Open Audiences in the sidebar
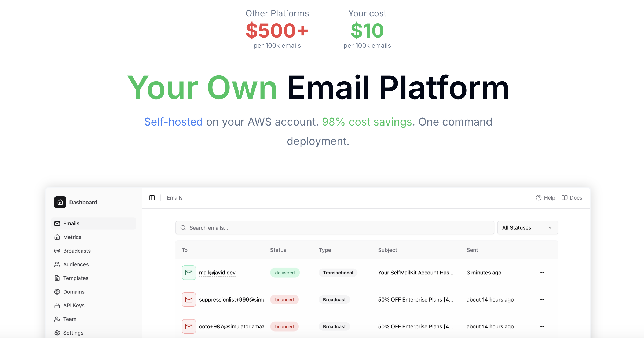Viewport: 644px width, 338px height. 93,264
